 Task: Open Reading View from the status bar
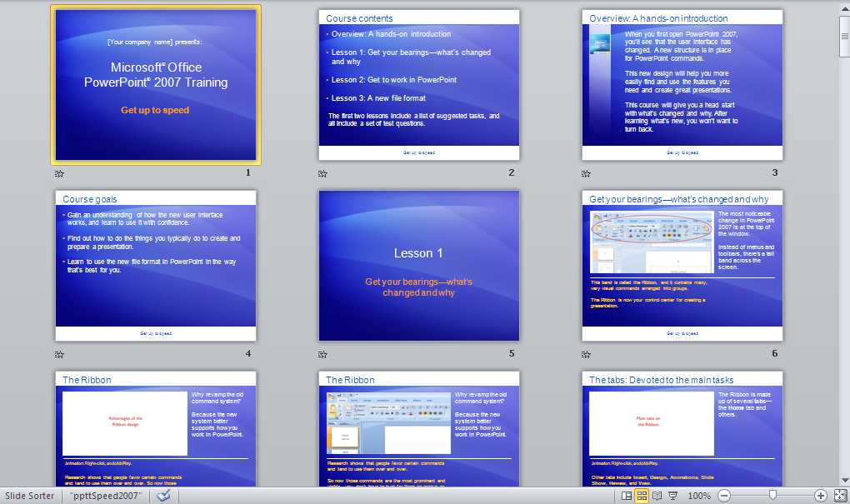(656, 496)
